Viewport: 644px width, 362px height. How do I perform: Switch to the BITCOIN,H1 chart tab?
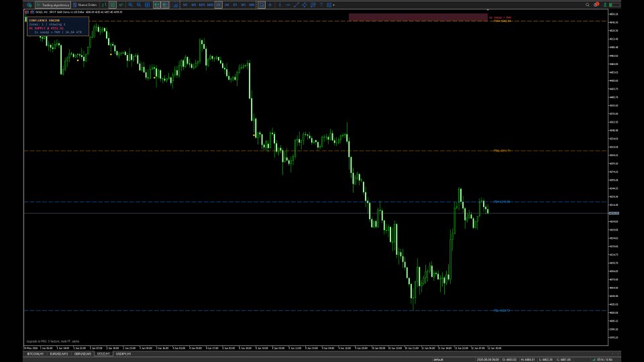pyautogui.click(x=36, y=354)
